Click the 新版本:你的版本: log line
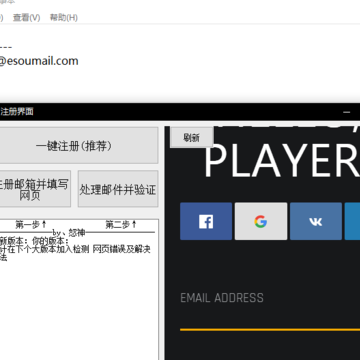This screenshot has width=360, height=360. [x=34, y=241]
